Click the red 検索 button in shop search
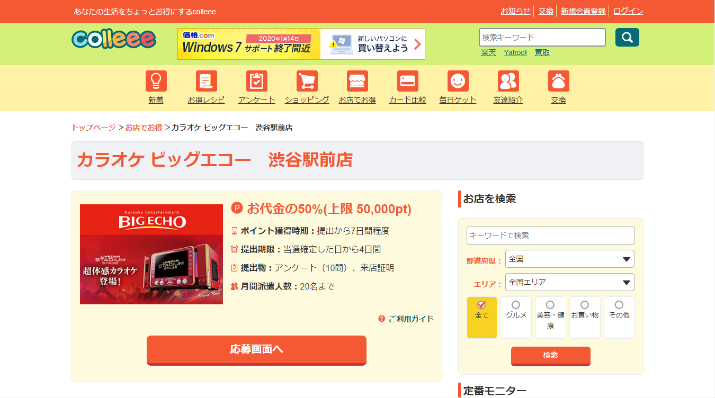 [550, 356]
